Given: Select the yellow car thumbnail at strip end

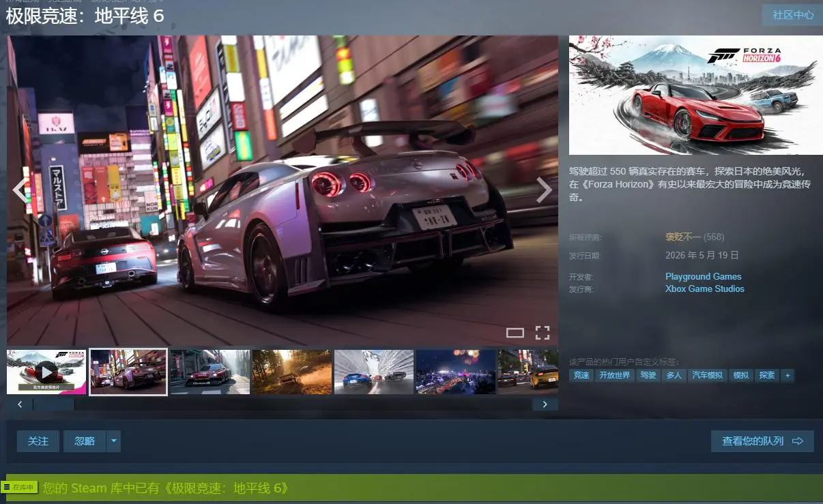Looking at the screenshot, I should [528, 372].
